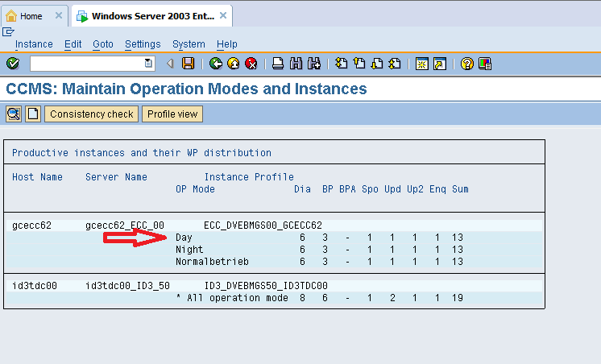Open the Goto menu
The height and width of the screenshot is (364, 601).
(103, 44)
